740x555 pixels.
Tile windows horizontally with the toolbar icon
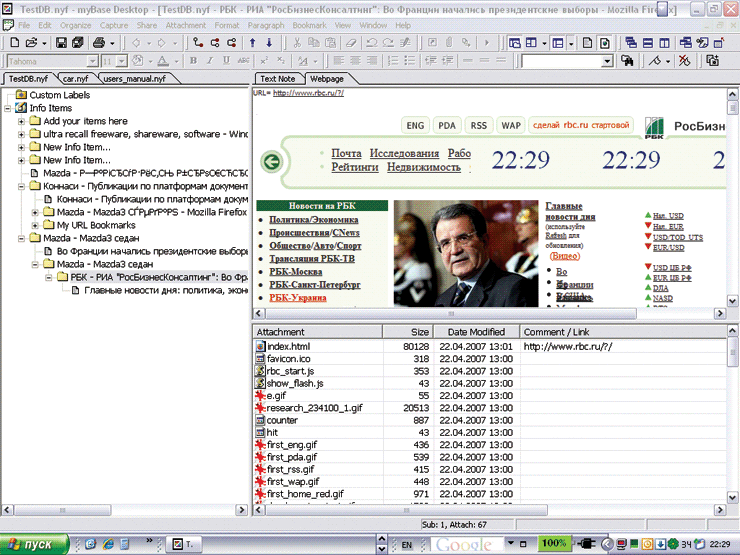coord(648,43)
